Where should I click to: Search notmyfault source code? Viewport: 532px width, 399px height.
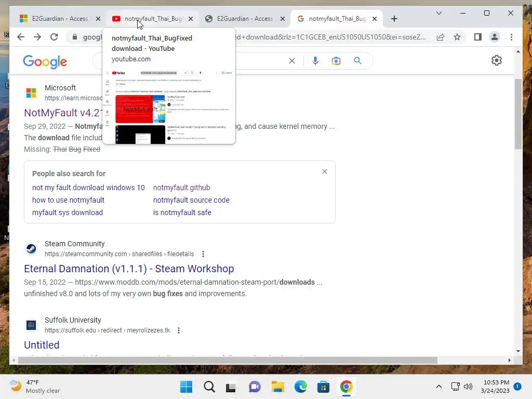[x=191, y=200]
